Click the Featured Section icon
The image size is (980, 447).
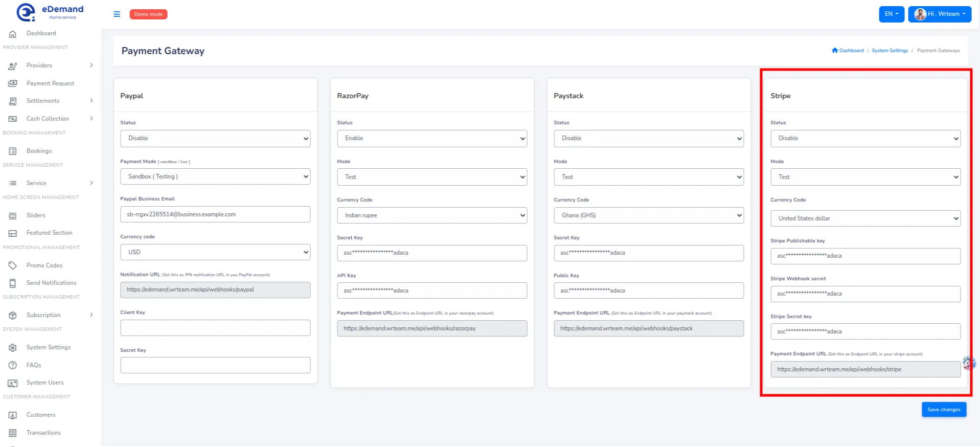(13, 233)
